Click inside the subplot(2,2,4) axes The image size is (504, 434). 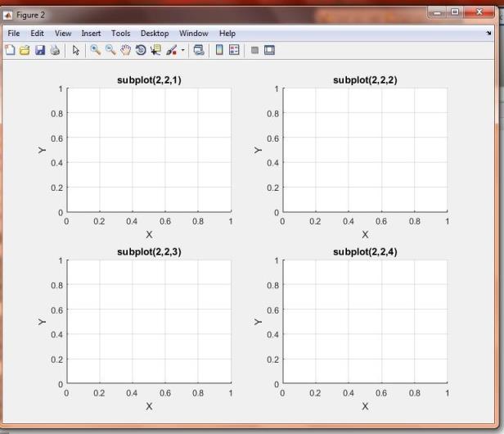(x=365, y=321)
